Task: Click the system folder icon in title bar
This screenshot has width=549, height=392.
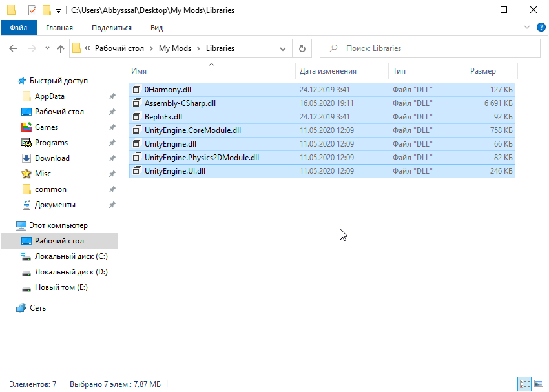Action: 11,10
